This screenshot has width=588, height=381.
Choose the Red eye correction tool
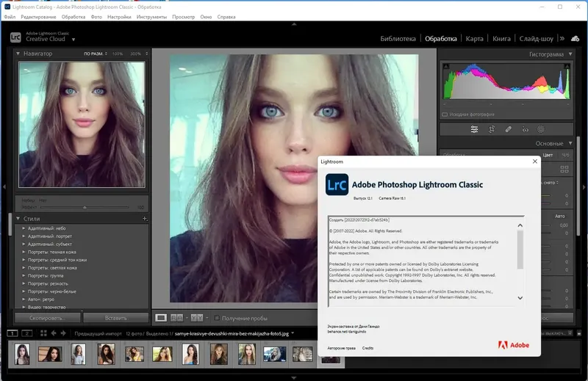point(525,129)
